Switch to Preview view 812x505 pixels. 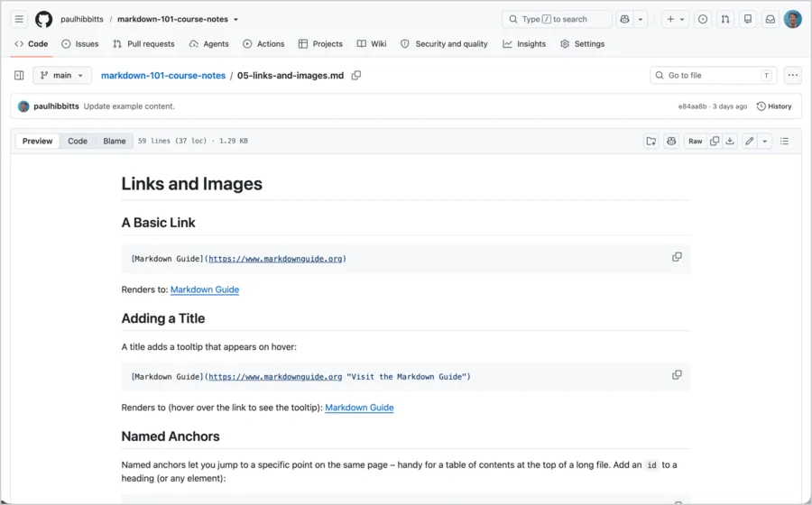(x=37, y=142)
